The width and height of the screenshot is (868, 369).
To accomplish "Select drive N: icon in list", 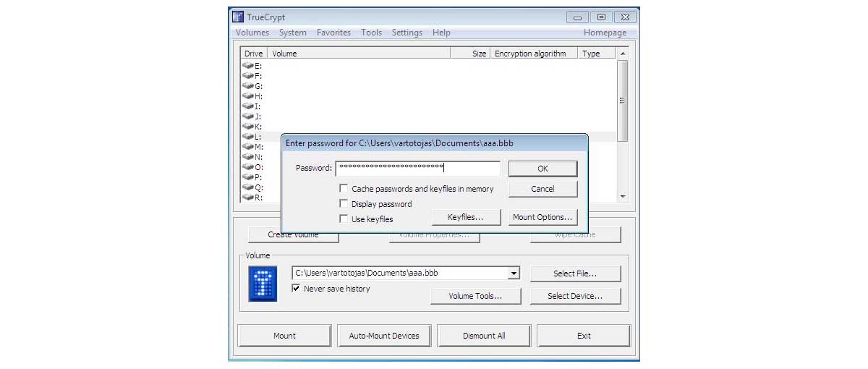I will point(247,156).
